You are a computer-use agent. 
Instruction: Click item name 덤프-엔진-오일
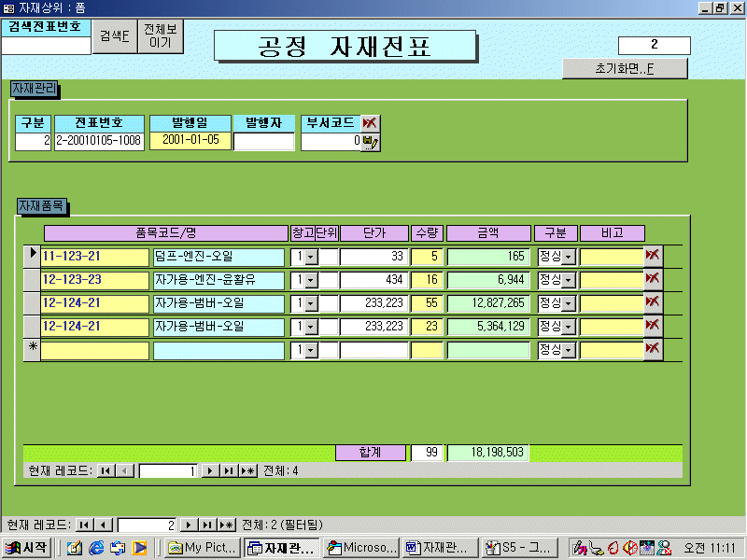tap(218, 257)
